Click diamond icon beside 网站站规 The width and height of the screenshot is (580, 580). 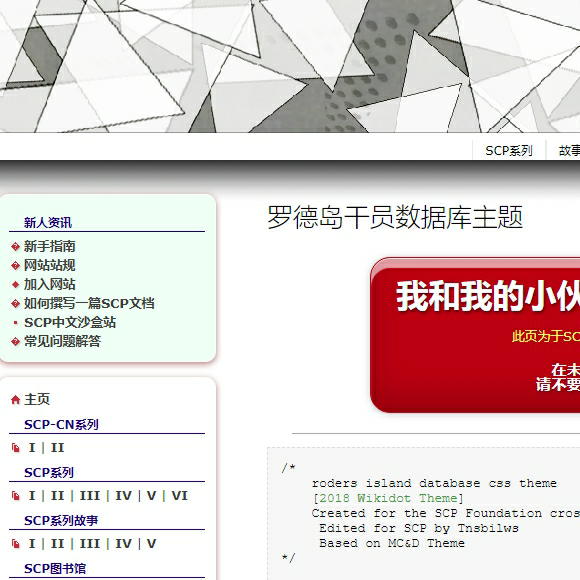point(15,265)
